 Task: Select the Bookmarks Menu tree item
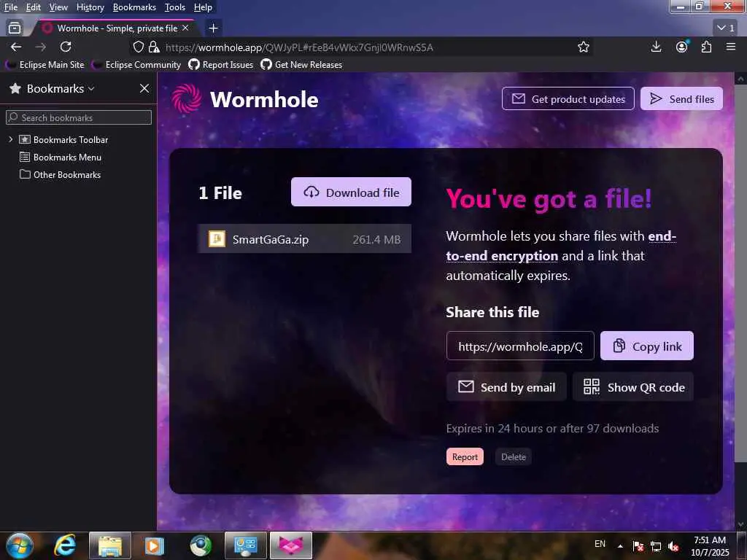61,157
